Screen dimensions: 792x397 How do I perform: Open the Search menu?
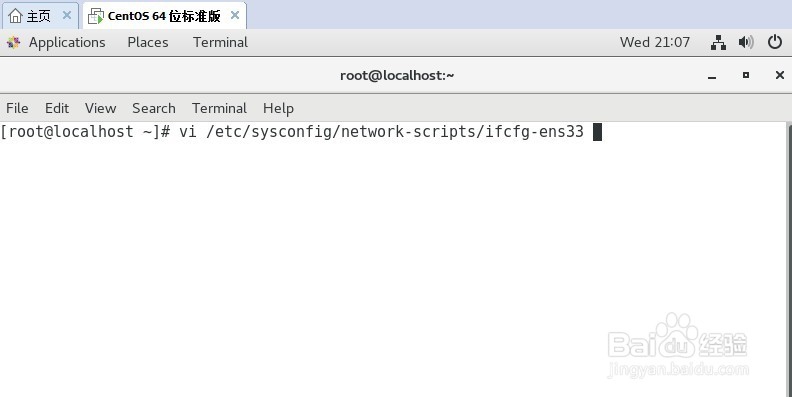154,108
